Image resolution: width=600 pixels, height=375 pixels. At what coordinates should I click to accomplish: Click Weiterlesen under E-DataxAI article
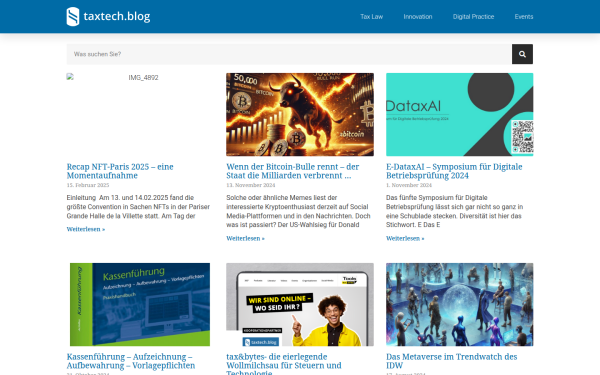(405, 238)
